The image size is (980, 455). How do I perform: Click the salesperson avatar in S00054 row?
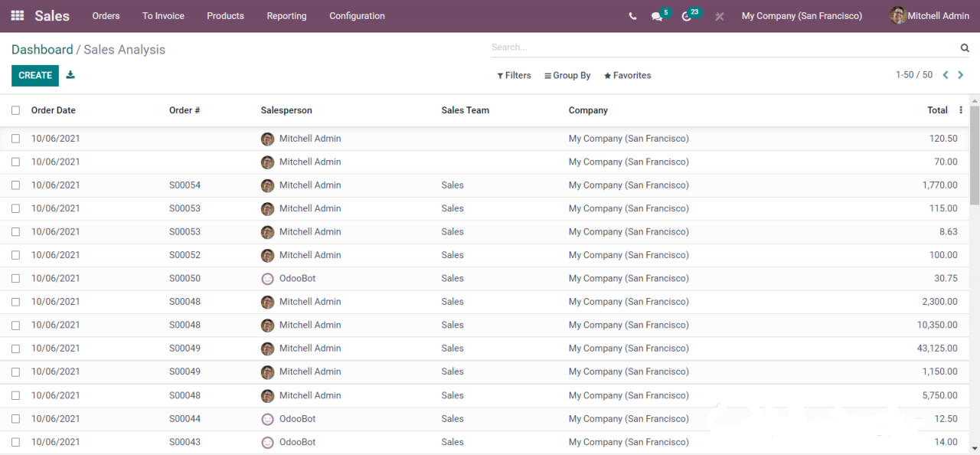(267, 185)
